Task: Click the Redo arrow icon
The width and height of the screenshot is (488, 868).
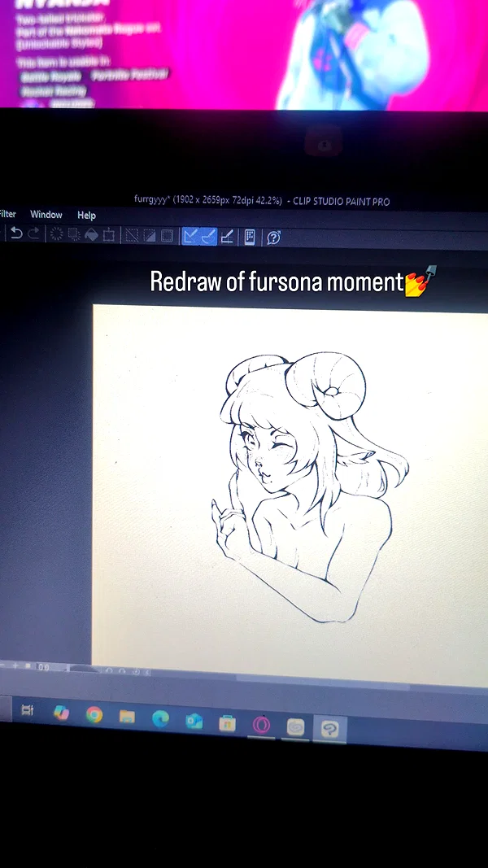Action: [x=33, y=233]
